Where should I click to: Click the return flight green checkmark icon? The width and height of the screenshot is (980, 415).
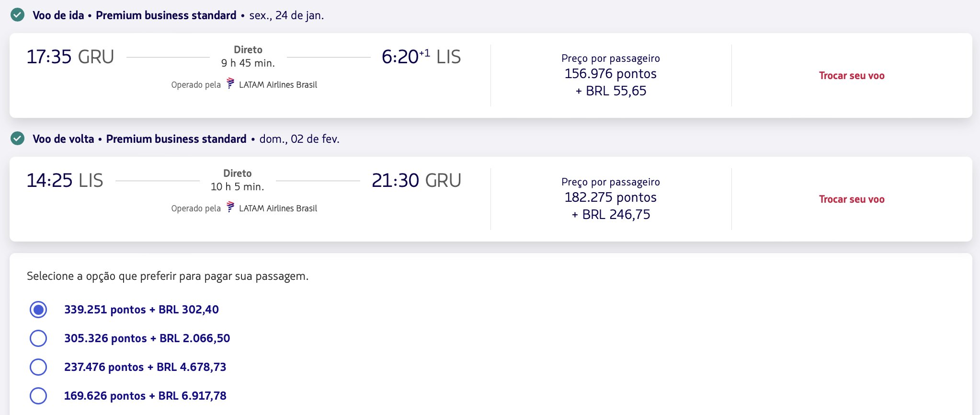pyautogui.click(x=18, y=138)
